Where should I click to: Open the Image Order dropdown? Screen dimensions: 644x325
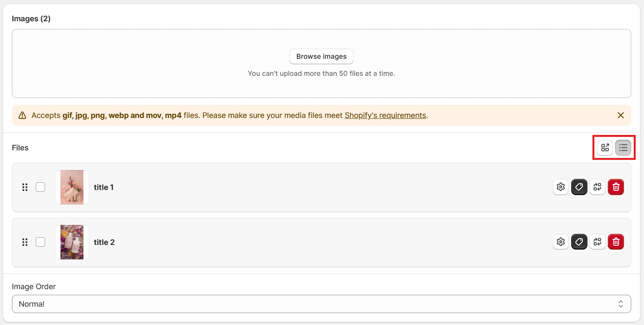(321, 304)
